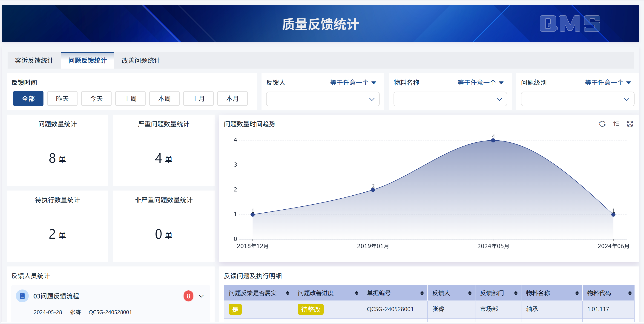Sort by 单据编号 column
Screen dimensions: 644x324
[x=422, y=293]
